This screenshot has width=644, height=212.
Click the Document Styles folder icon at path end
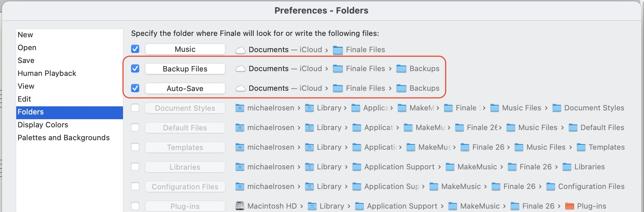point(557,108)
